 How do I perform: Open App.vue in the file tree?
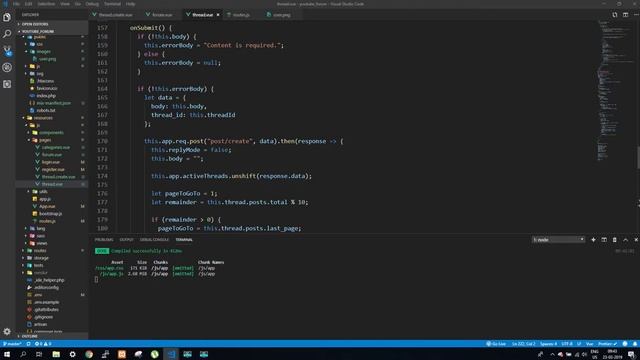tap(47, 207)
